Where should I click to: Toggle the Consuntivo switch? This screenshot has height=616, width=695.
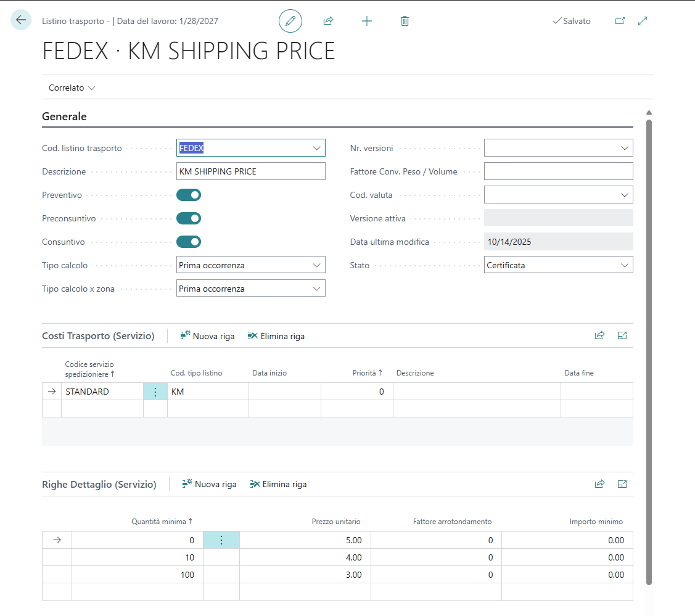[189, 242]
